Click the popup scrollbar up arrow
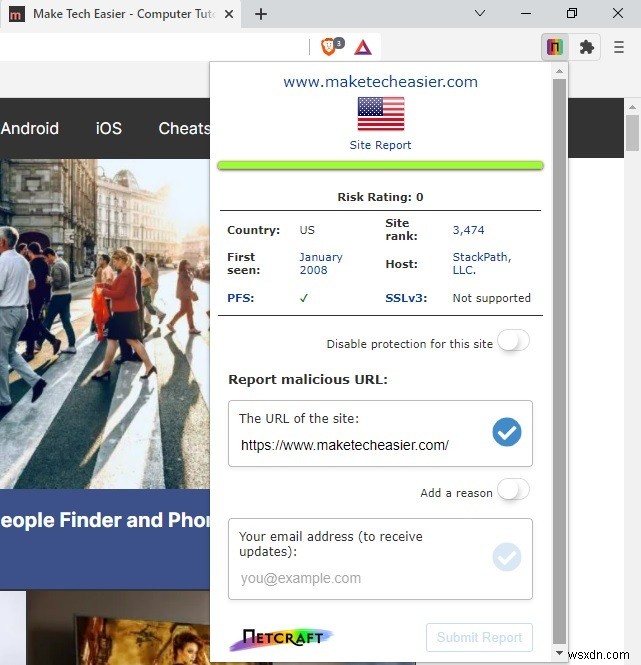This screenshot has width=641, height=665. pos(560,71)
